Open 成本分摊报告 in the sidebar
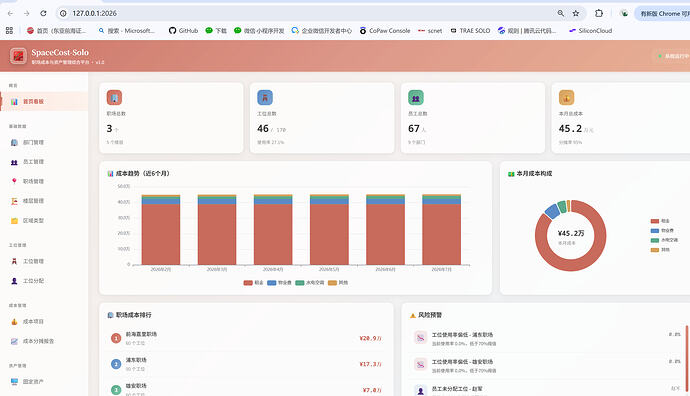The image size is (690, 396). pyautogui.click(x=44, y=341)
